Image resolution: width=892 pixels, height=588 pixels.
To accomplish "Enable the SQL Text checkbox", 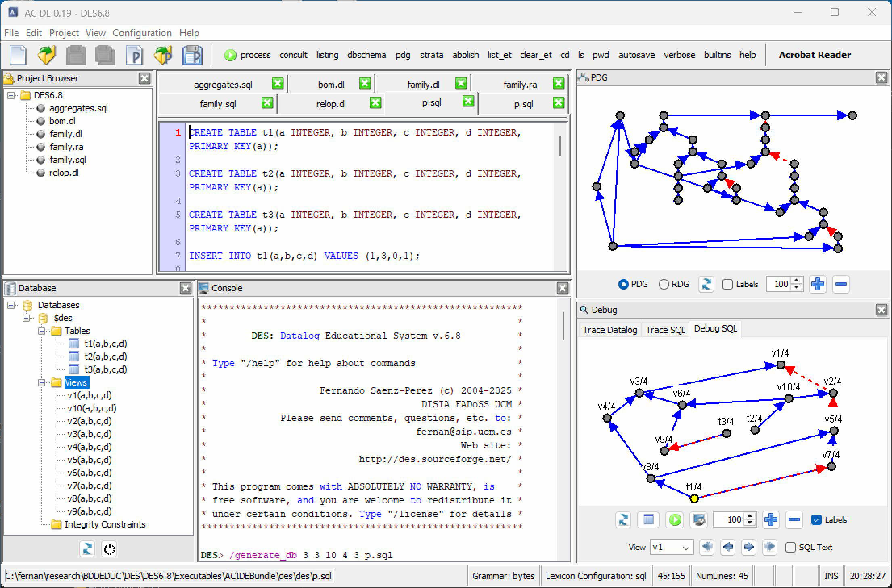I will 790,547.
